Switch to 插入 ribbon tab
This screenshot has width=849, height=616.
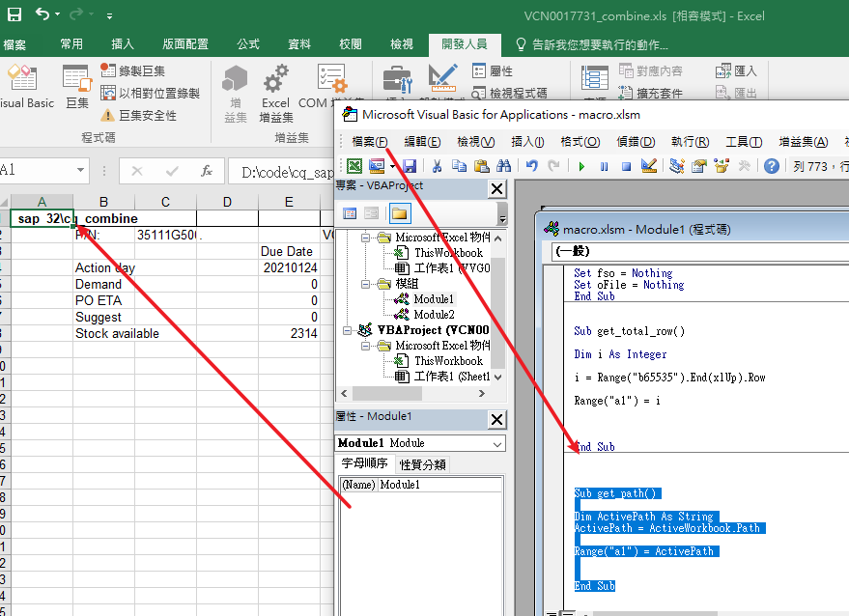click(x=123, y=43)
